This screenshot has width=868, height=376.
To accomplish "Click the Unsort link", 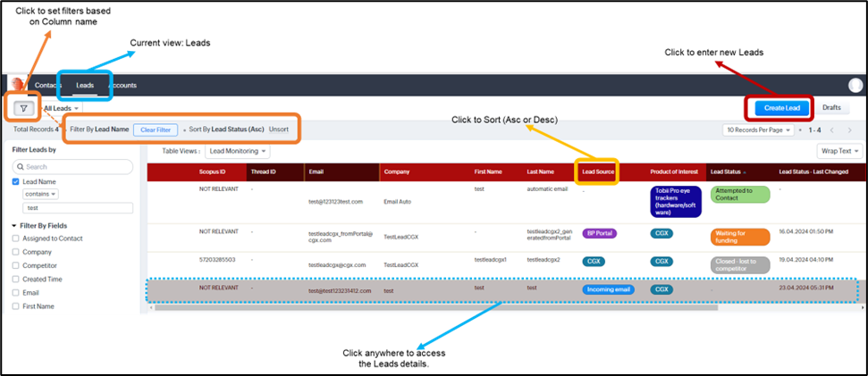I will coord(278,130).
